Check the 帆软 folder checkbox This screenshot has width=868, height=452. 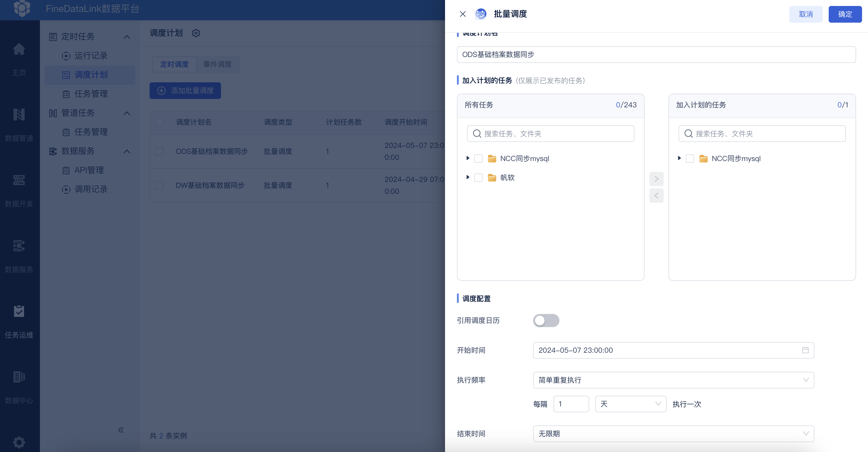click(478, 178)
